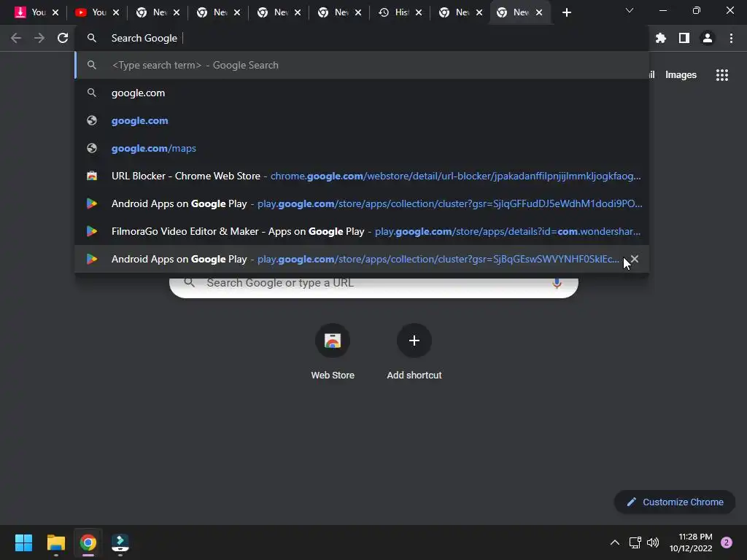Open File Explorer from the taskbar

55,542
